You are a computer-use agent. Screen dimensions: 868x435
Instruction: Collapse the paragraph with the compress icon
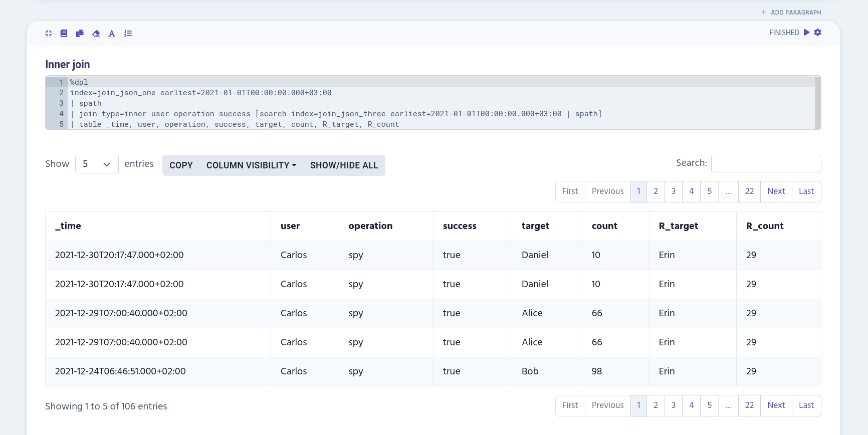[x=49, y=33]
